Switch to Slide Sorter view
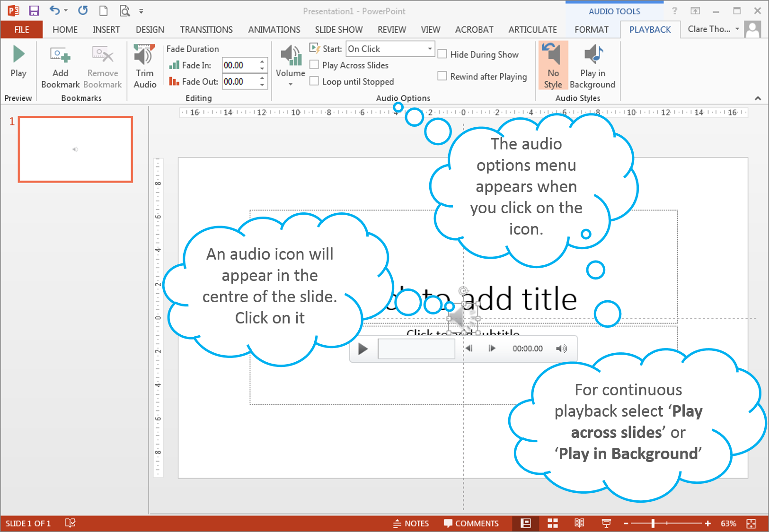769x532 pixels. (553, 523)
